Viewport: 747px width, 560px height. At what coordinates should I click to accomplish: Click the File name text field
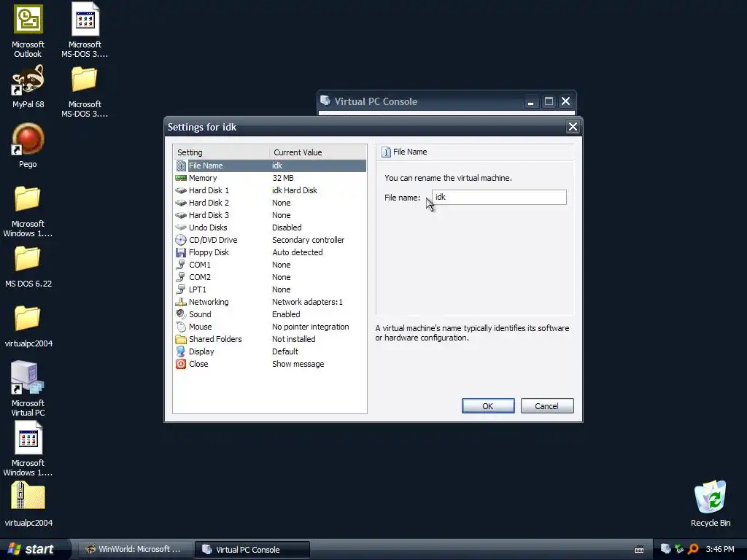[499, 197]
